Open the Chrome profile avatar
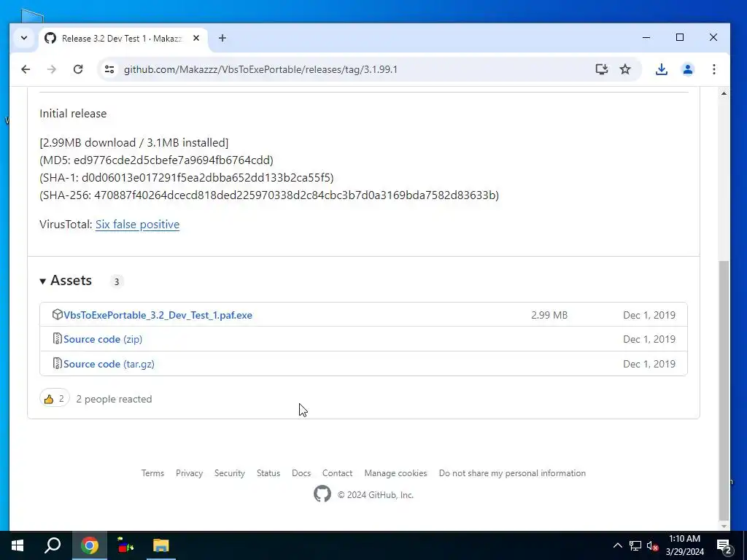 (687, 69)
